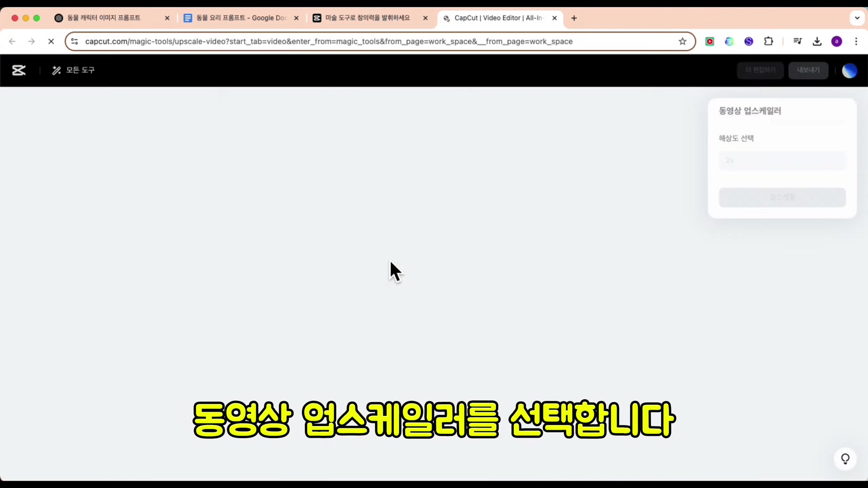Open browser downloads icon

[817, 42]
